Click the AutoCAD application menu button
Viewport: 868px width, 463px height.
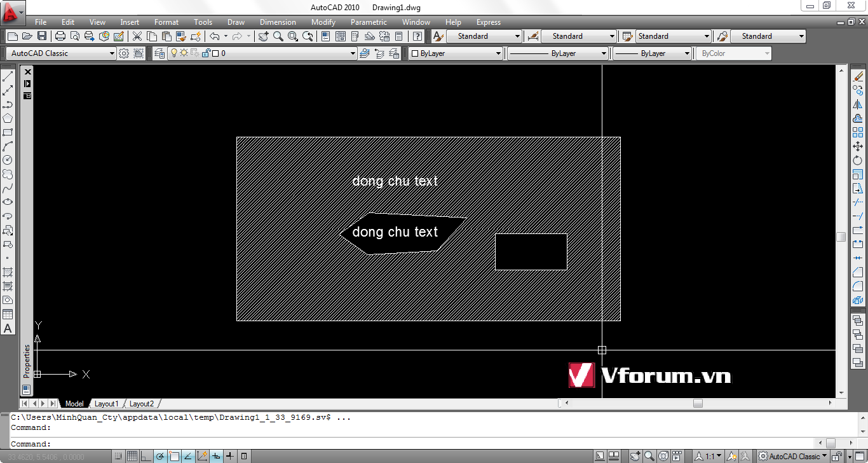point(11,11)
